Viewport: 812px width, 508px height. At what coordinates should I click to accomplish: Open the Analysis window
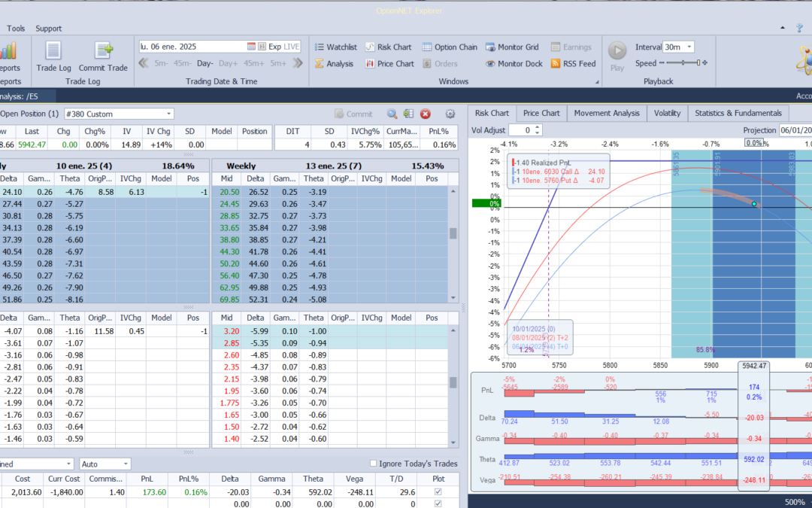coord(334,64)
